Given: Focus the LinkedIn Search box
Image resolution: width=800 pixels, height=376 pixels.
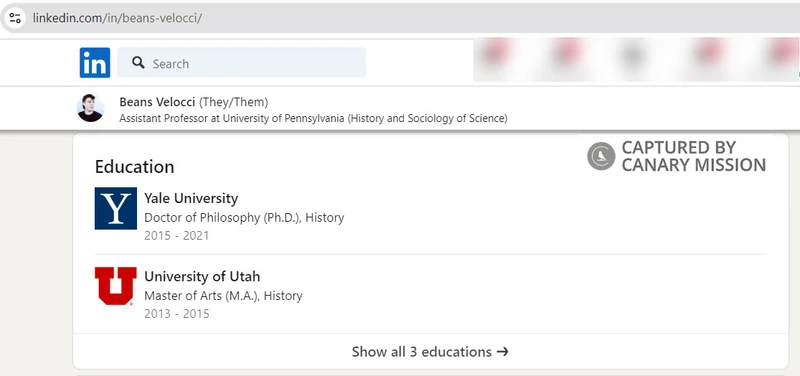Looking at the screenshot, I should coord(241,63).
